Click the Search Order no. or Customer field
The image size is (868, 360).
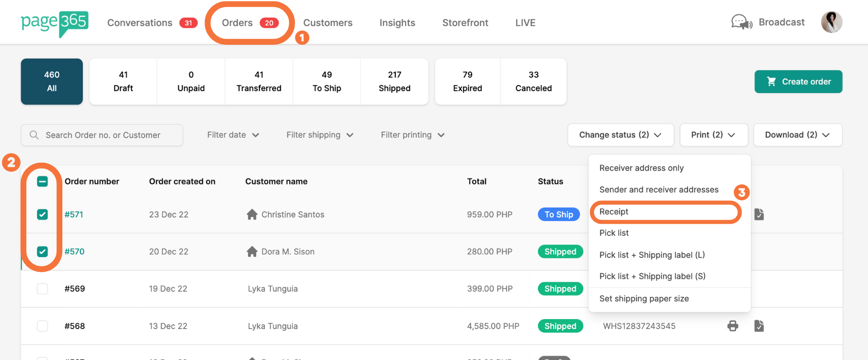(108, 135)
